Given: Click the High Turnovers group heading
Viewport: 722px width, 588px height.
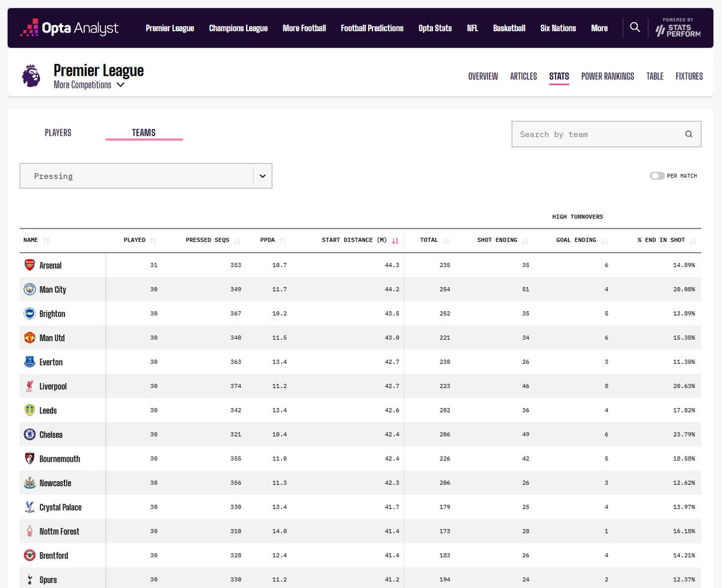Looking at the screenshot, I should pyautogui.click(x=578, y=216).
